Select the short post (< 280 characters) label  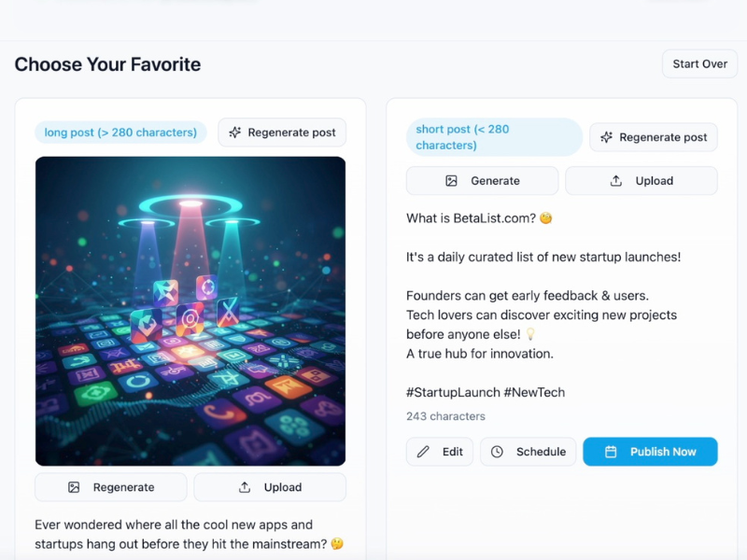(493, 136)
